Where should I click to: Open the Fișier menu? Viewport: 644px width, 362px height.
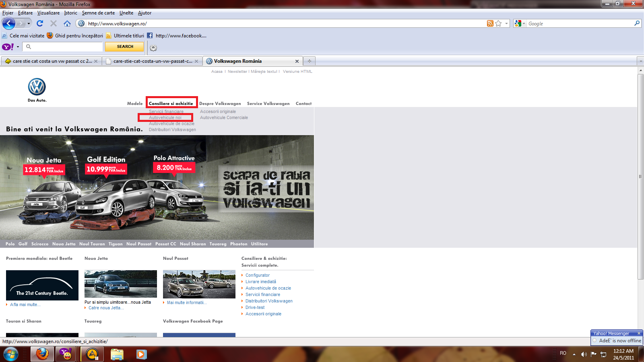(8, 13)
